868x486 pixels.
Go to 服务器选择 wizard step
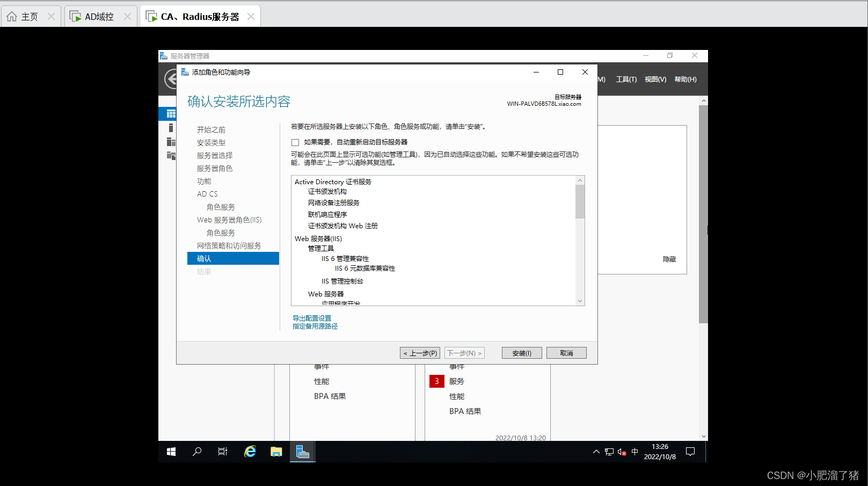(x=215, y=156)
